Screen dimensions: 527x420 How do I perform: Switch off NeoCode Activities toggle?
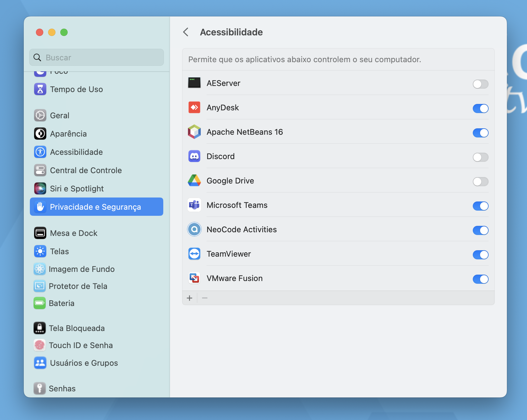click(x=480, y=230)
